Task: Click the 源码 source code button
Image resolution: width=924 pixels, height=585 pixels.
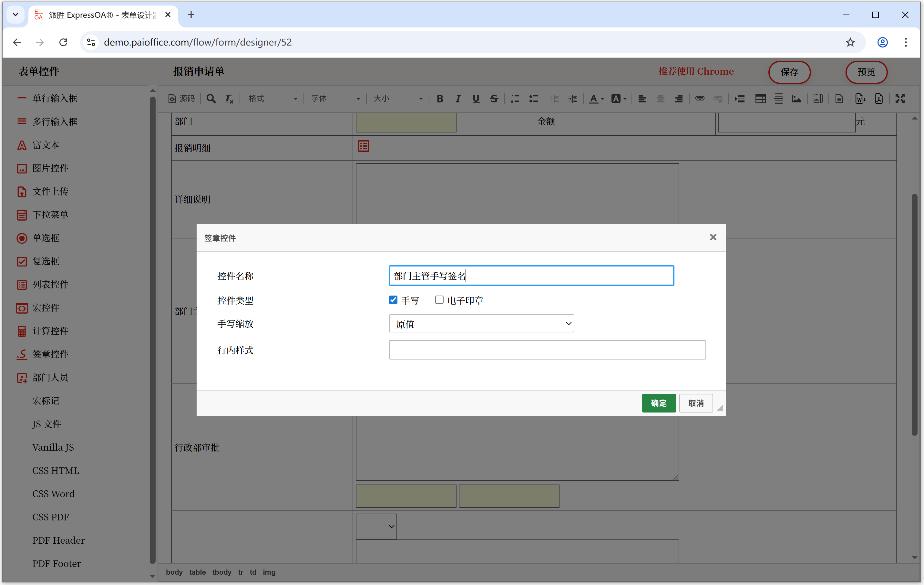Action: pyautogui.click(x=181, y=99)
